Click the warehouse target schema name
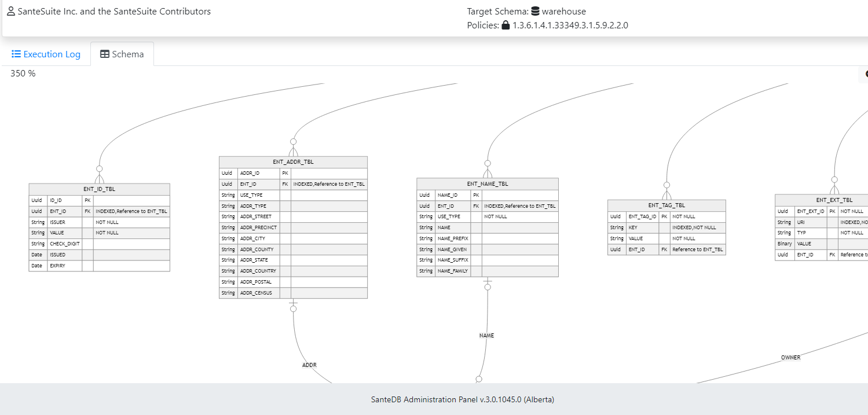The image size is (868, 415). point(563,12)
